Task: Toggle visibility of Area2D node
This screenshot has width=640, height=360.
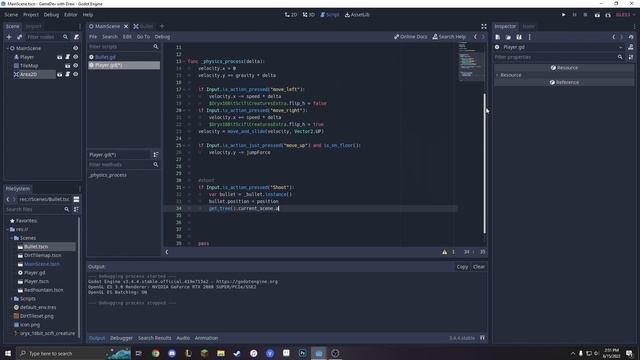Action: click(76, 74)
